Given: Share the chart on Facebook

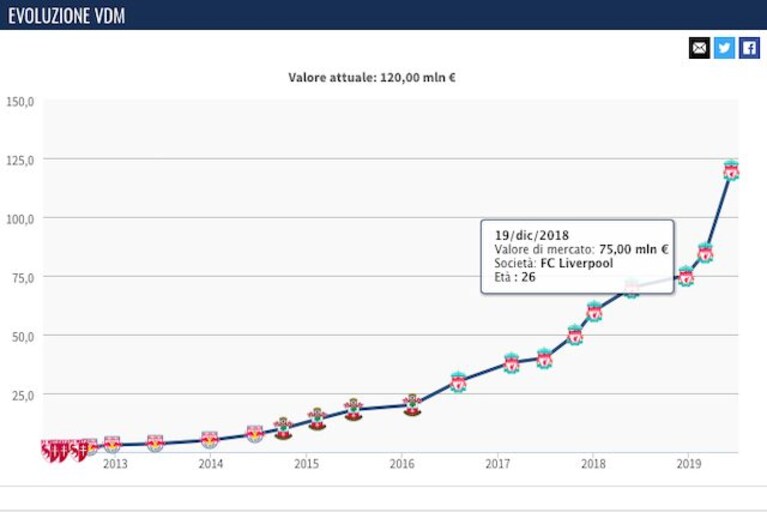Looking at the screenshot, I should tap(749, 48).
